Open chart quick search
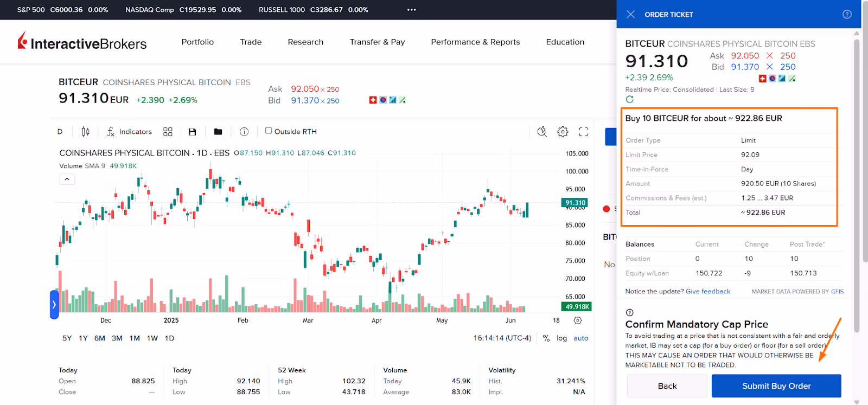This screenshot has width=868, height=405. coord(541,132)
